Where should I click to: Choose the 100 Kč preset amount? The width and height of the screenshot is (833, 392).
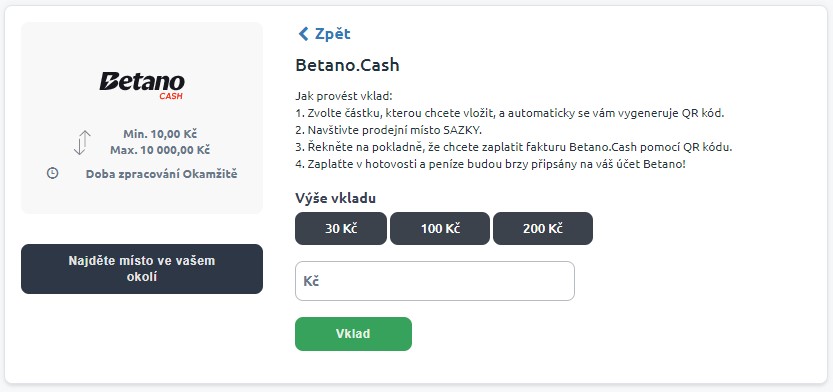[440, 228]
